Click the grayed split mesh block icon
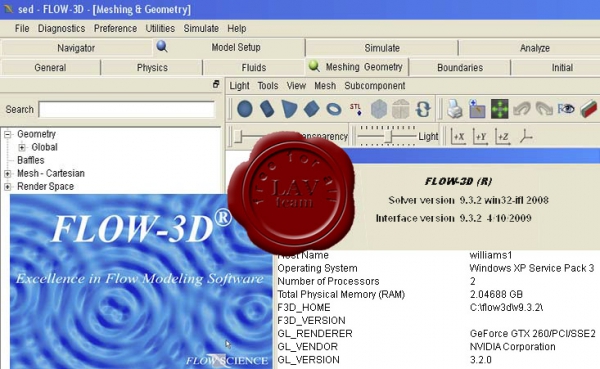600x369 pixels. [401, 109]
